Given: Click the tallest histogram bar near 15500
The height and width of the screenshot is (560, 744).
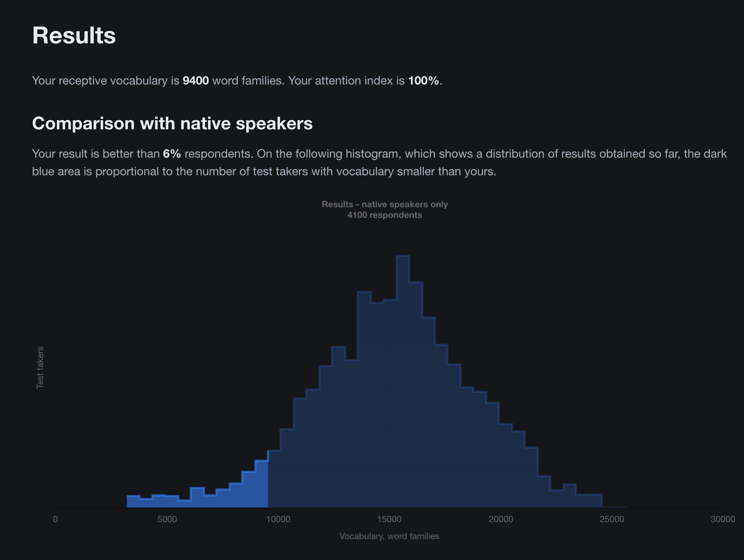Looking at the screenshot, I should (x=403, y=381).
